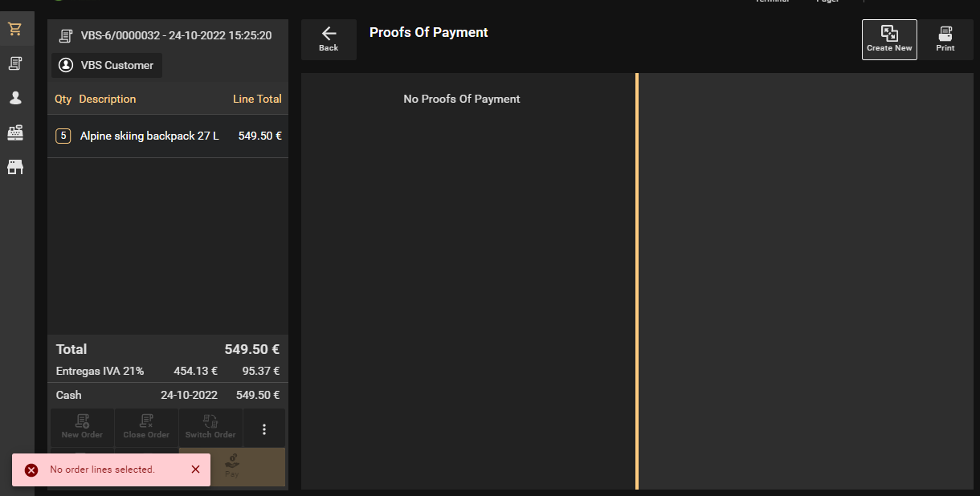Screen dimensions: 980x496
Task: Click the Create New proof button
Action: pos(889,39)
